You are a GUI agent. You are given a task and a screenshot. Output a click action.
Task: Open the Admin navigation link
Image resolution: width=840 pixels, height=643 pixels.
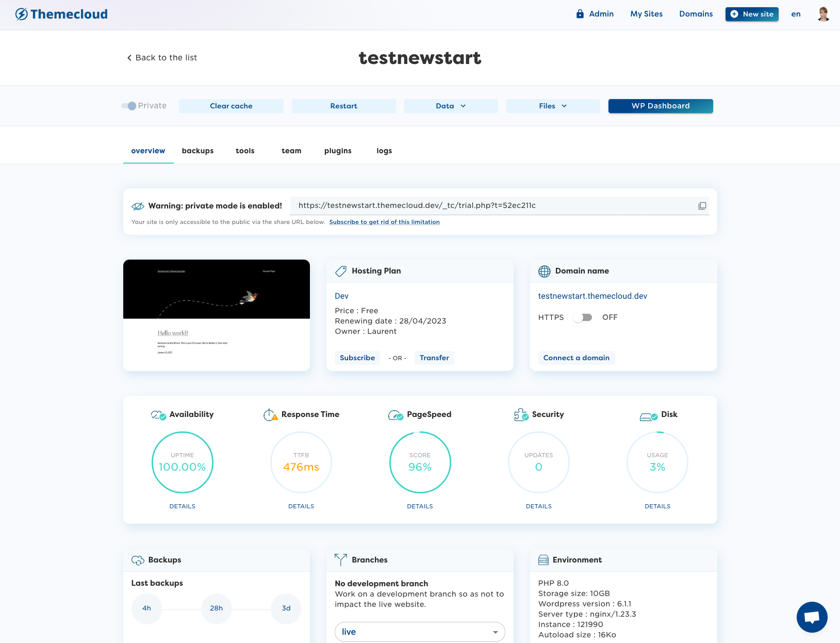tap(595, 14)
